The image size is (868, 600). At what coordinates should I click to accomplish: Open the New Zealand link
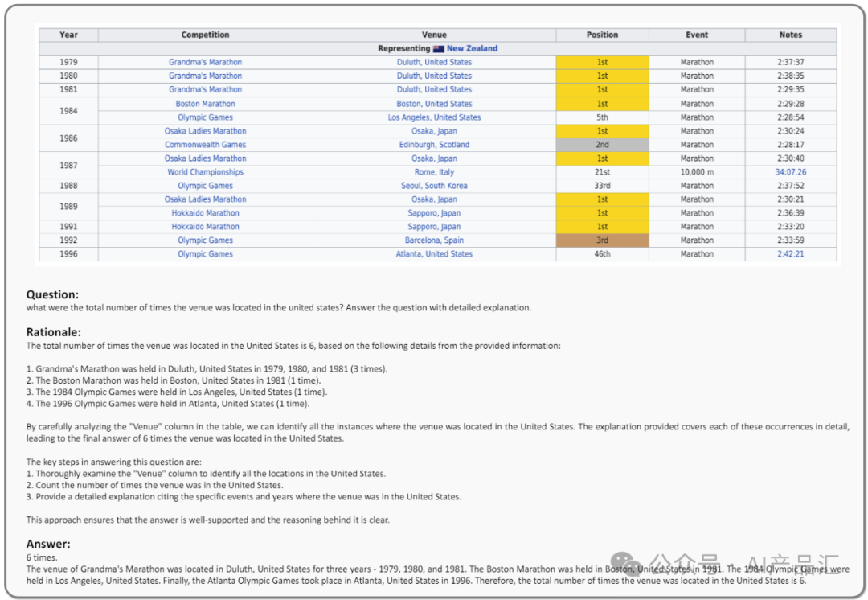click(x=473, y=49)
